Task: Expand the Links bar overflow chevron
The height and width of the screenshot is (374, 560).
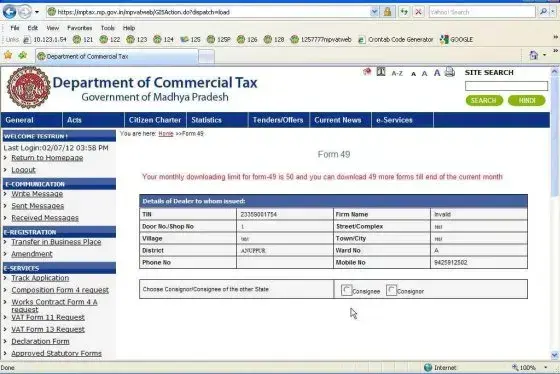Action: point(556,37)
